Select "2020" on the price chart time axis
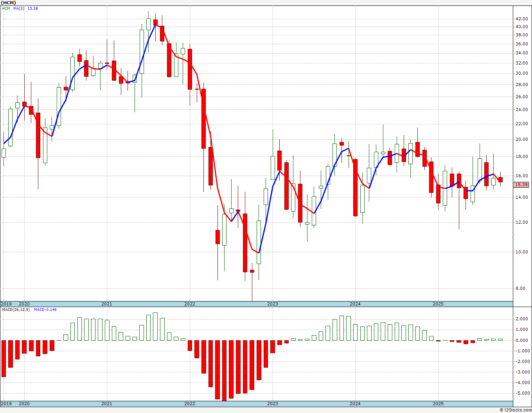Screen dimensions: 532x413 [24, 304]
